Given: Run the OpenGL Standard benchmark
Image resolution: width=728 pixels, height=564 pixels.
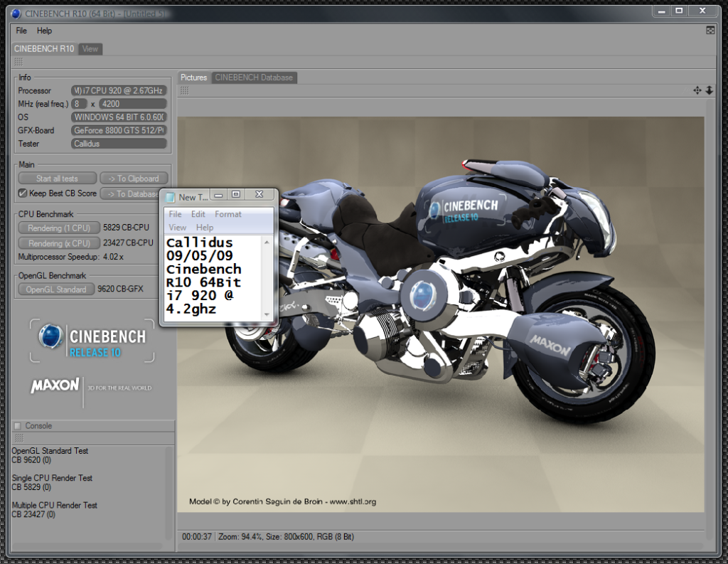Looking at the screenshot, I should click(55, 289).
